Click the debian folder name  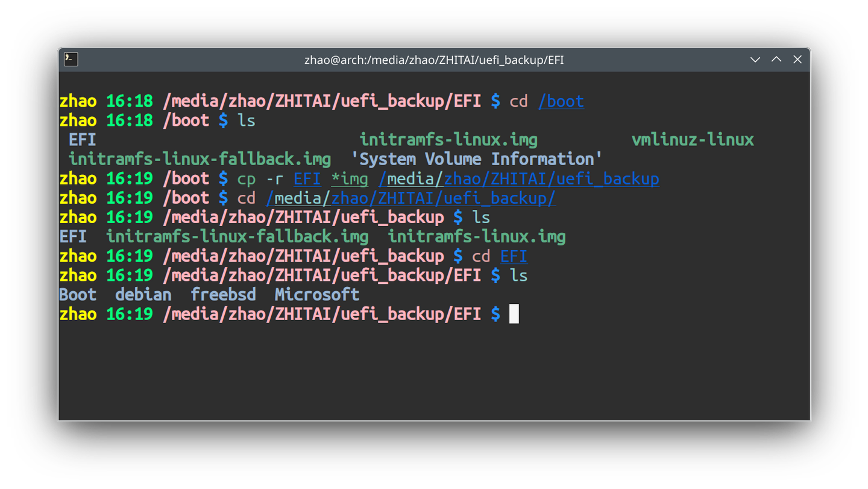tap(143, 294)
